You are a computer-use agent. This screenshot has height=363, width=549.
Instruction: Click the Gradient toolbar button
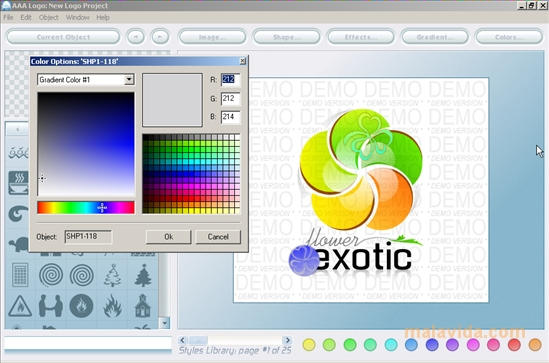(x=435, y=37)
